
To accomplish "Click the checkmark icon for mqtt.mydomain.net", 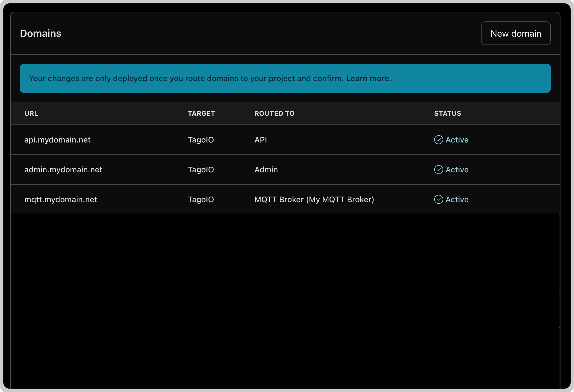I will click(438, 199).
